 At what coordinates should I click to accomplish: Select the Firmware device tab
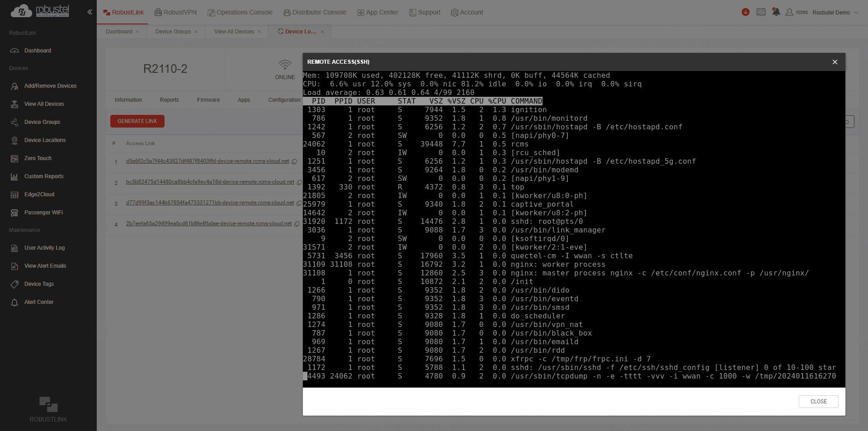tap(208, 100)
